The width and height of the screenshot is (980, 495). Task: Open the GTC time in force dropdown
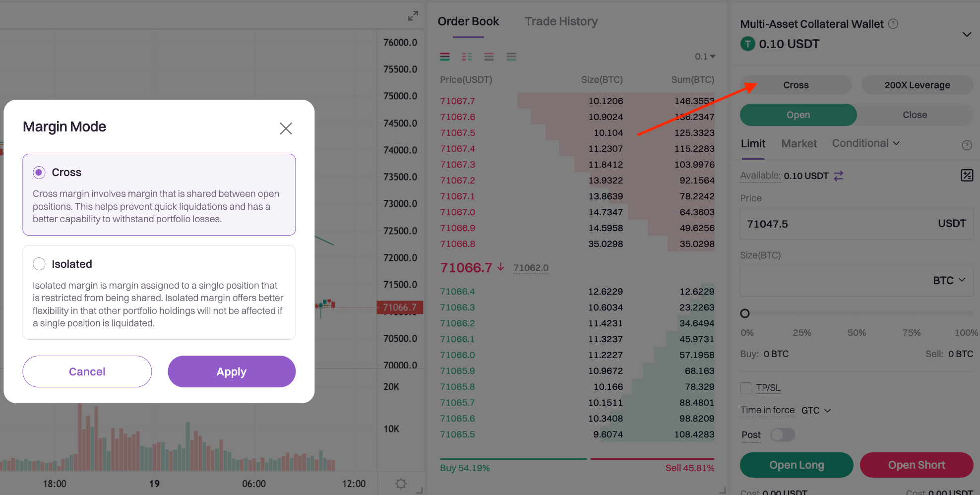816,411
